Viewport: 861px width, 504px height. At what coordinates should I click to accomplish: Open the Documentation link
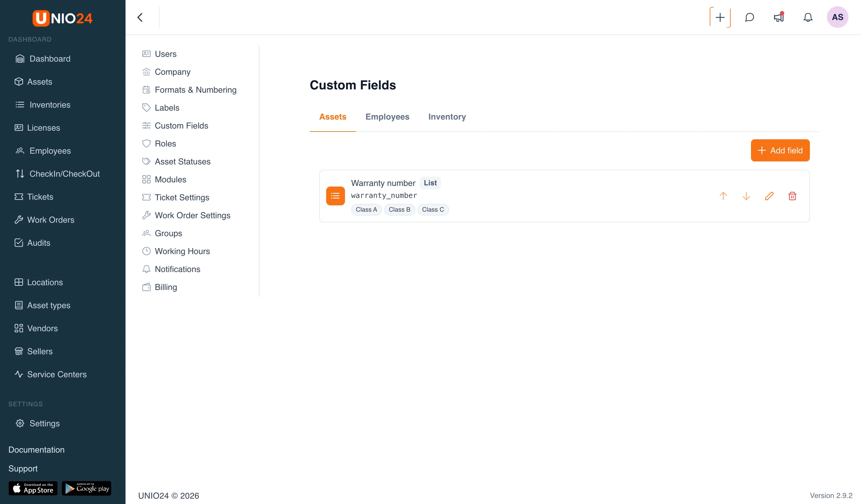[36, 450]
